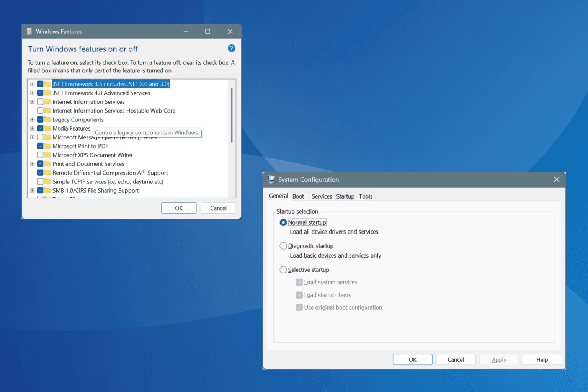This screenshot has width=588, height=392.
Task: Enable Internet Information Services checkbox
Action: click(40, 102)
